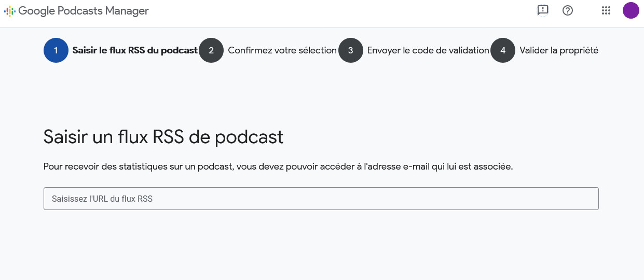644x280 pixels.
Task: Open the send feedback icon
Action: [x=543, y=10]
